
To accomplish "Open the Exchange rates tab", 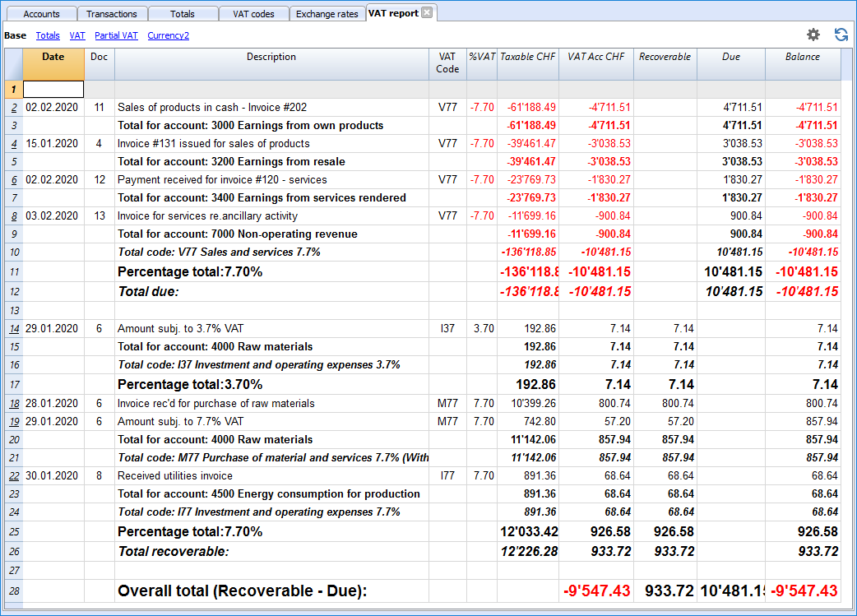I will tap(328, 13).
